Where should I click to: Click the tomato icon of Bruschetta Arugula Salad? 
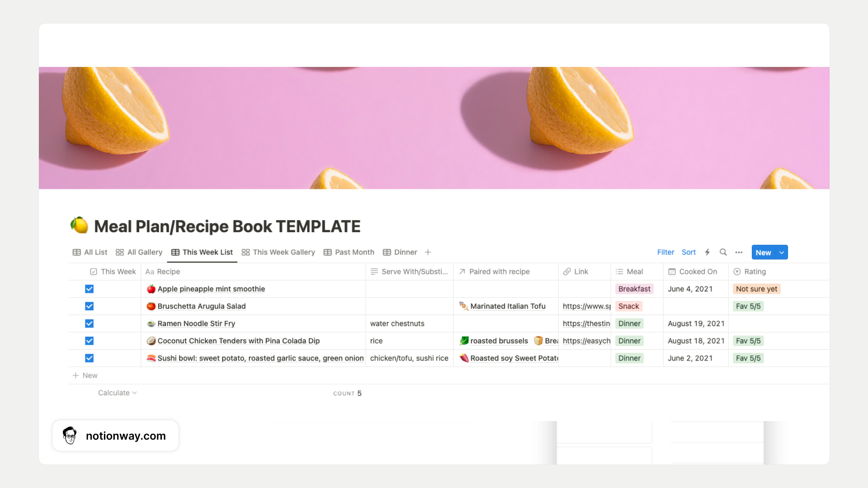(151, 306)
